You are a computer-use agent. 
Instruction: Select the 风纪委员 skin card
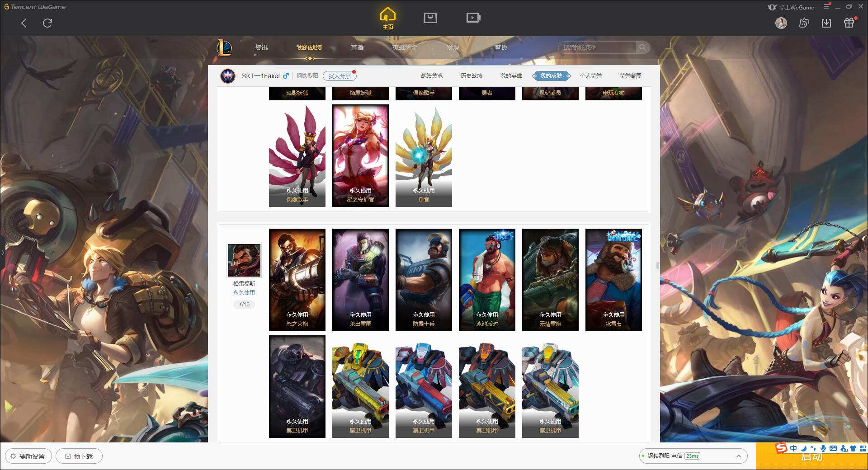(x=550, y=93)
